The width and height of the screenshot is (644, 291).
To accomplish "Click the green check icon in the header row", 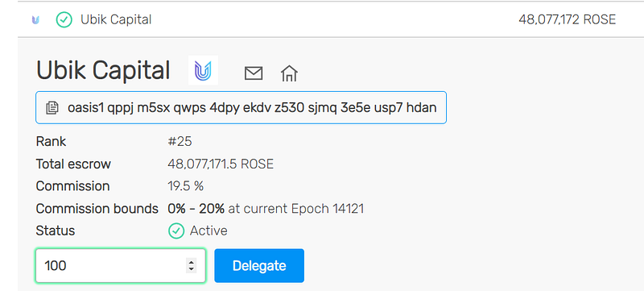I will click(64, 19).
